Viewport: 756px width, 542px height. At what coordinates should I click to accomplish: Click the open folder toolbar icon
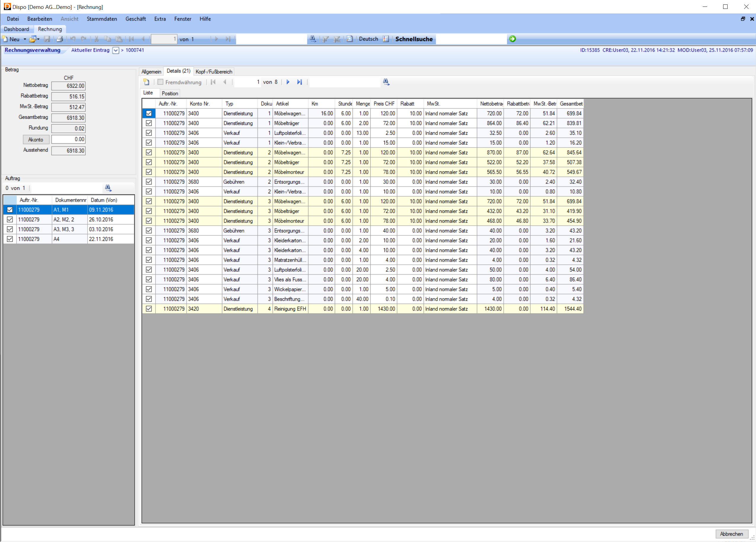click(x=32, y=39)
